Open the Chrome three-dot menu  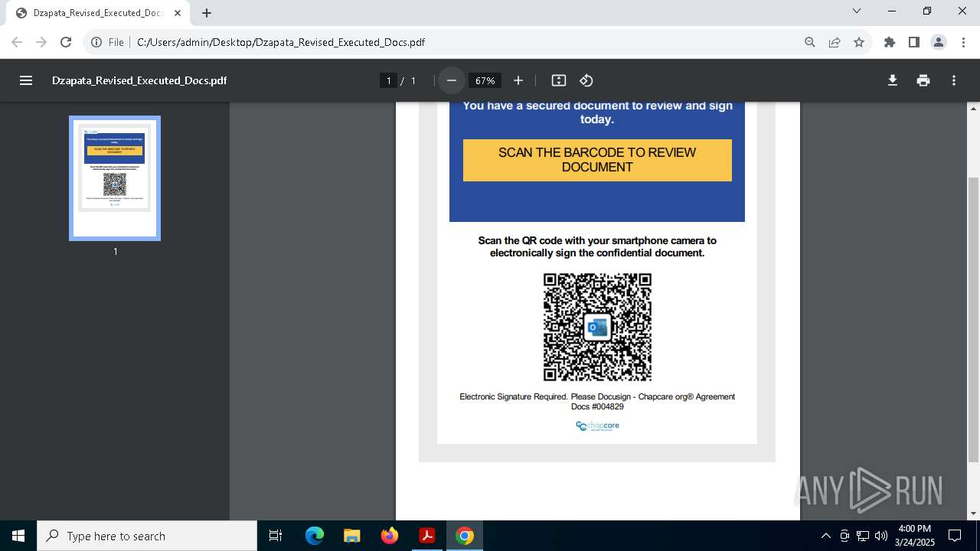pyautogui.click(x=963, y=42)
